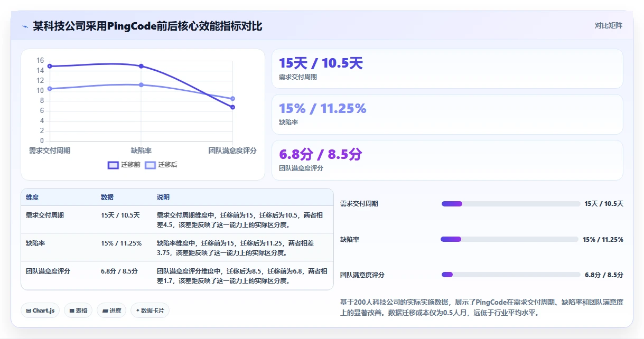Click the 迁移前 legend color box
This screenshot has height=339, width=644.
(113, 165)
